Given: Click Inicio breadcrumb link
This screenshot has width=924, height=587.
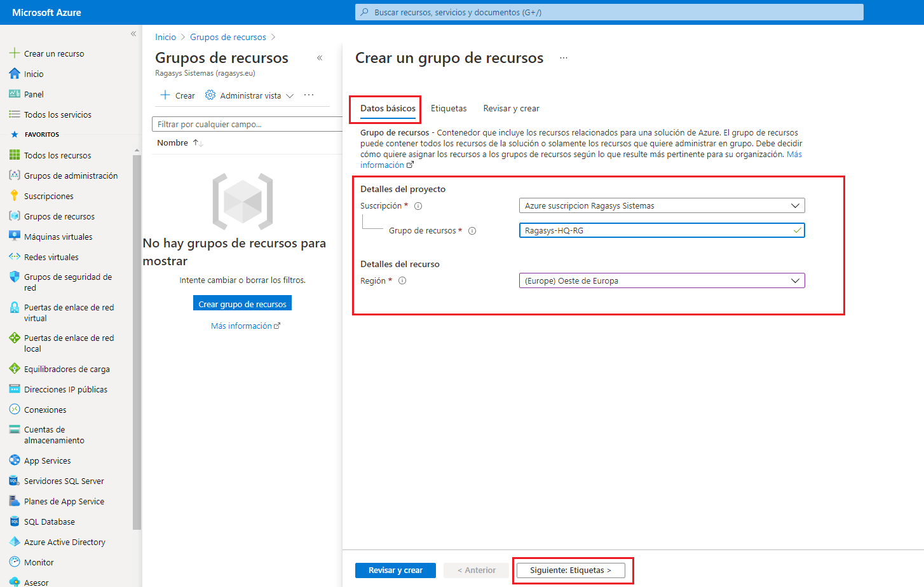Looking at the screenshot, I should 165,37.
